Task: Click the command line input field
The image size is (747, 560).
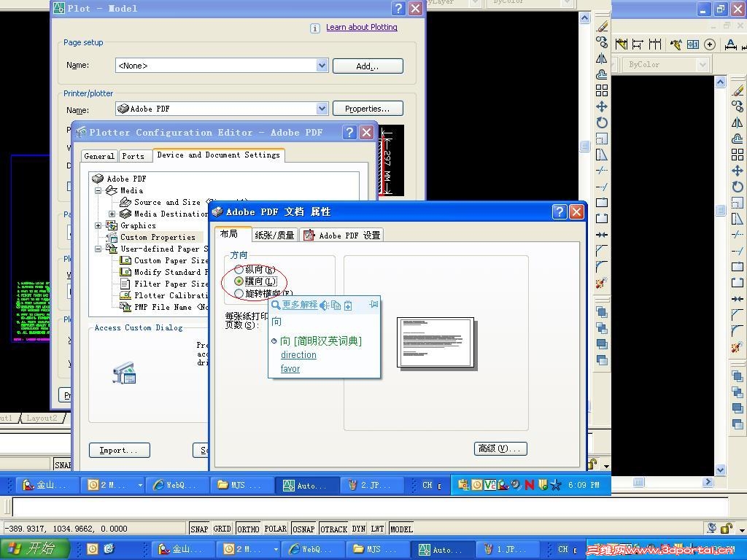Action: (x=370, y=507)
